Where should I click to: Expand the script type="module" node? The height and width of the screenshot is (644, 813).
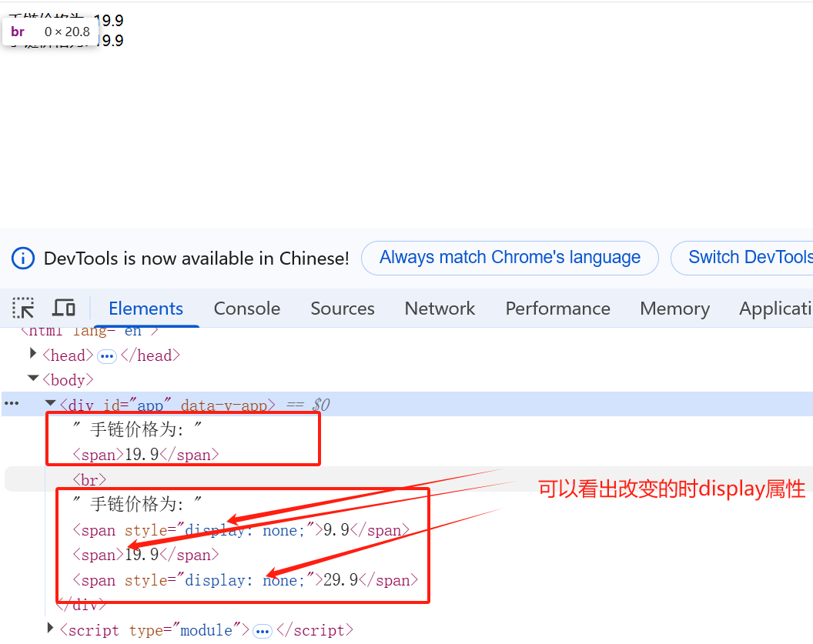pos(50,628)
